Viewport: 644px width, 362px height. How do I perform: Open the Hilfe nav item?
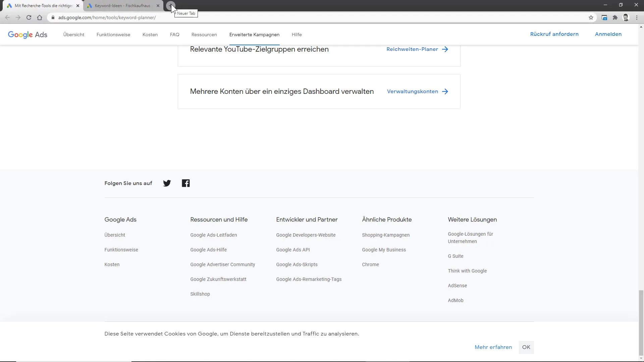tap(297, 35)
